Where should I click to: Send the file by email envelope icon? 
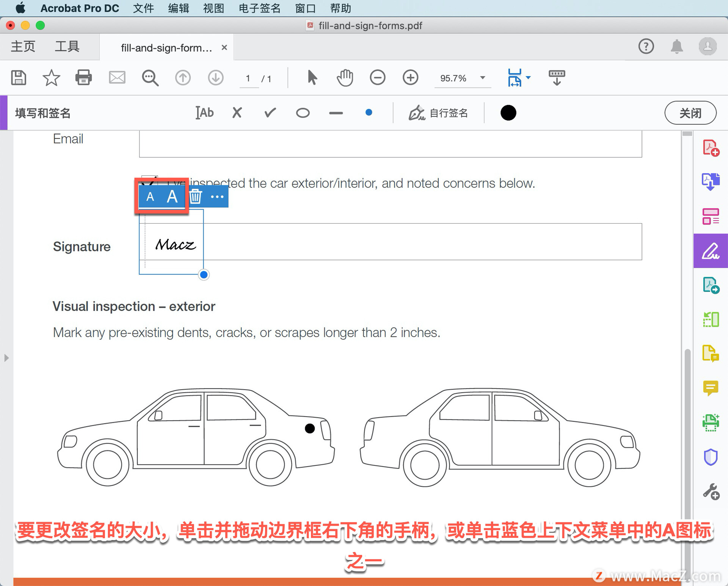117,78
